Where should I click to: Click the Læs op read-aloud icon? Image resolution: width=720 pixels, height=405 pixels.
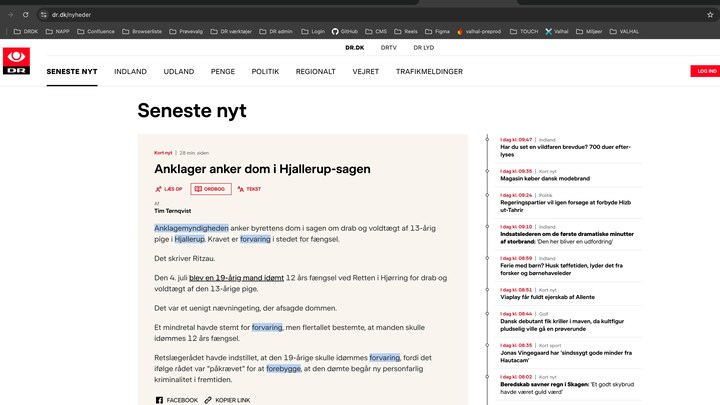pyautogui.click(x=171, y=189)
